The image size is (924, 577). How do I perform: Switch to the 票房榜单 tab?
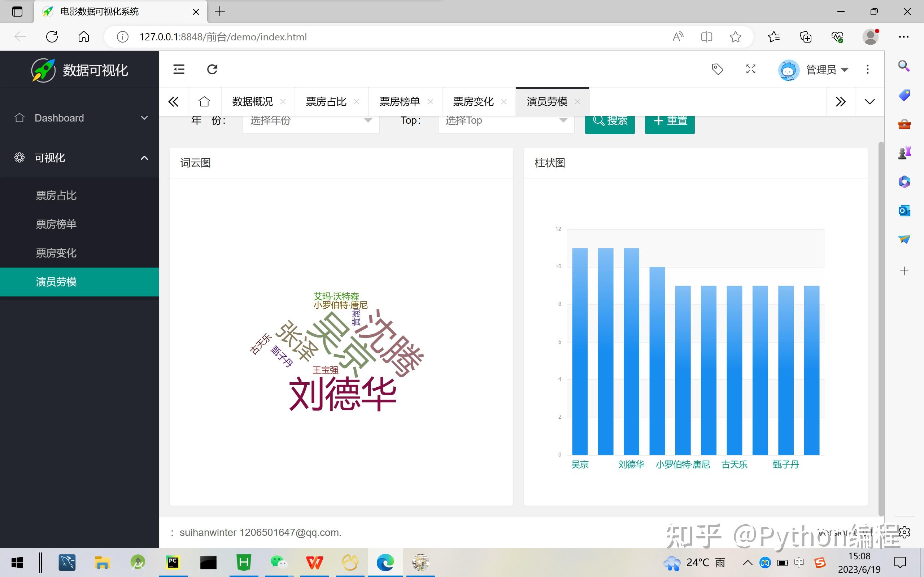tap(400, 102)
